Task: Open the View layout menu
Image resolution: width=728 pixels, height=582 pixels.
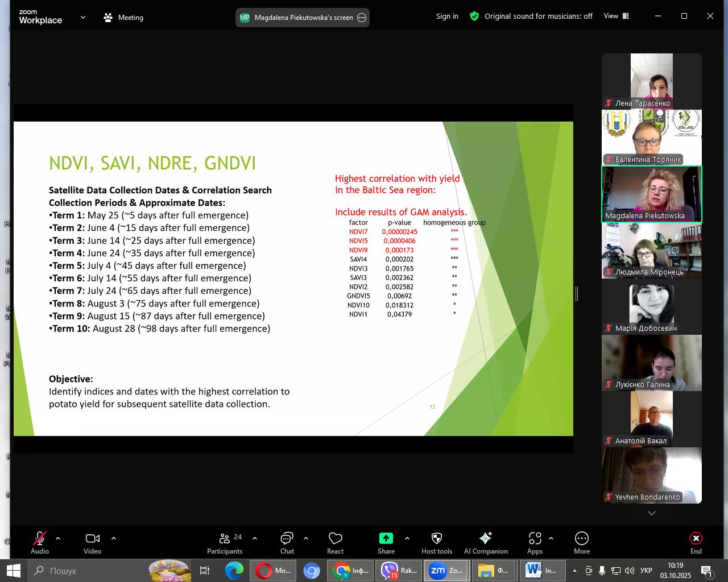Action: click(x=617, y=16)
